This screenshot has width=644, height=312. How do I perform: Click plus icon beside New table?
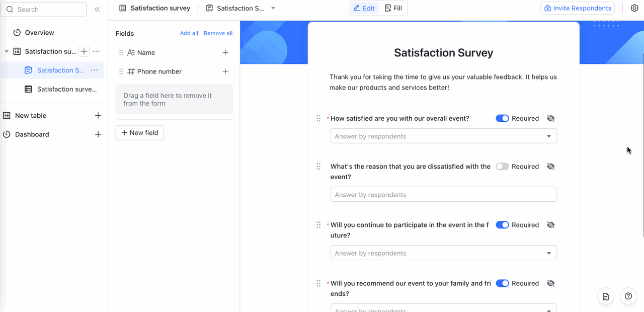[98, 116]
